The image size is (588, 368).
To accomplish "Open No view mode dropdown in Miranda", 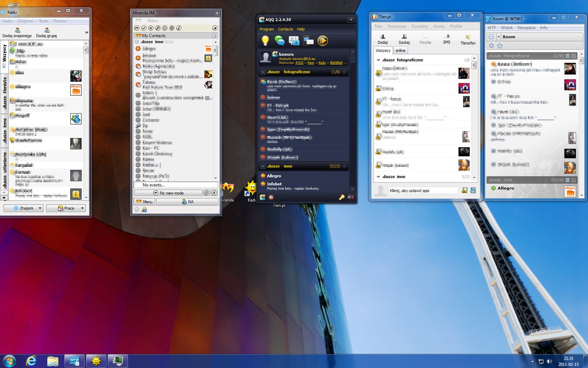I will (x=168, y=193).
